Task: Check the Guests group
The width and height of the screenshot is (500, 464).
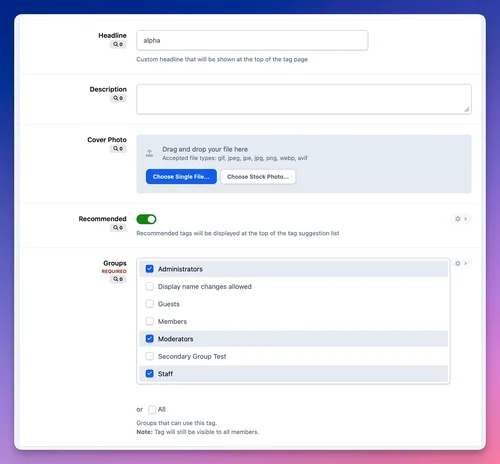Action: tap(150, 304)
